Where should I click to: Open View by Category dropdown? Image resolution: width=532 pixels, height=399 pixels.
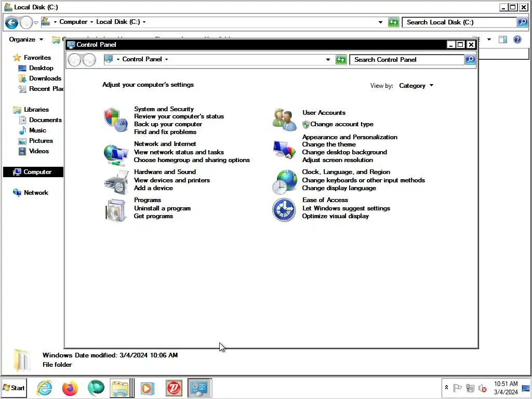(x=416, y=86)
